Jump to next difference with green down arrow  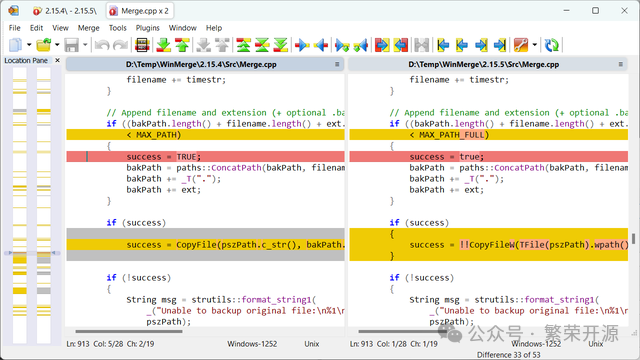coord(164,45)
